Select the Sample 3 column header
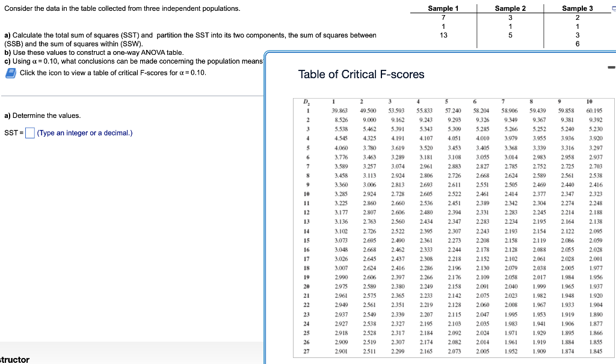The image size is (616, 364). pyautogui.click(x=577, y=8)
